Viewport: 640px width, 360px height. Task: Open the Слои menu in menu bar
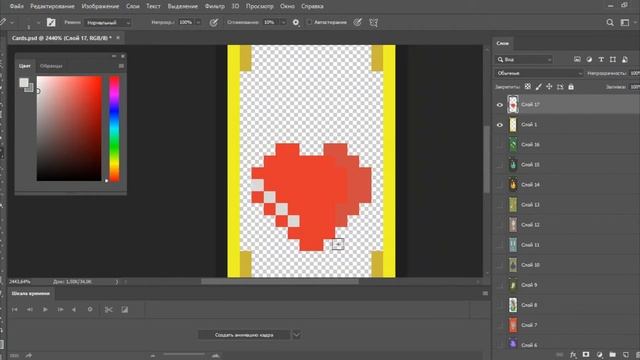pyautogui.click(x=133, y=6)
